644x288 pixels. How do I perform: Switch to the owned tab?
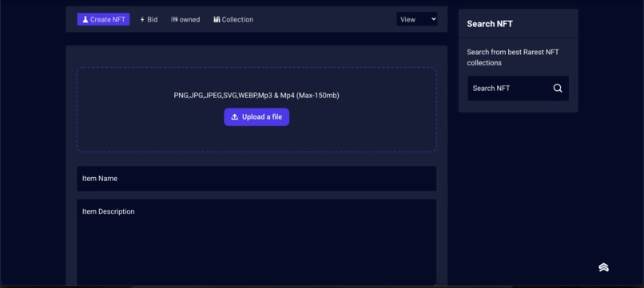pos(185,19)
